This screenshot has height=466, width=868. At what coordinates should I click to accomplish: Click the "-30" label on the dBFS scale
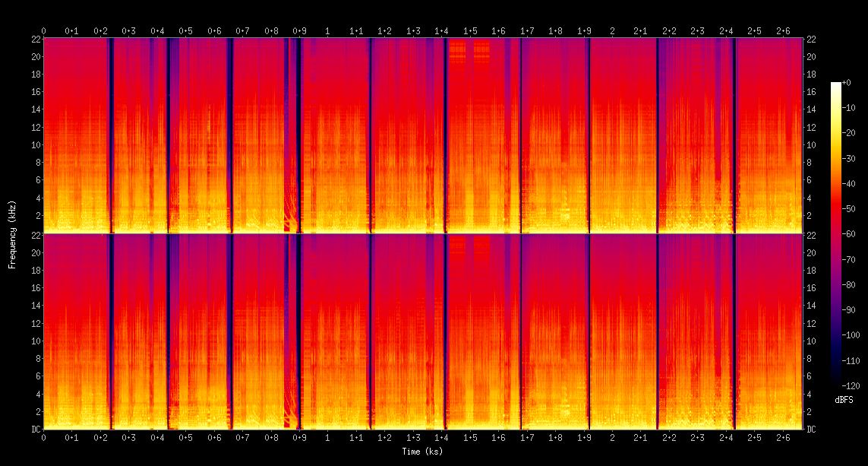(x=850, y=158)
